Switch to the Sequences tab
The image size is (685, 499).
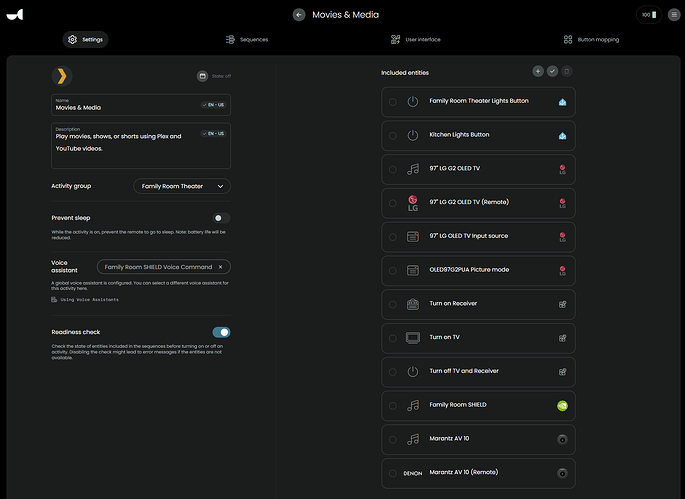247,40
